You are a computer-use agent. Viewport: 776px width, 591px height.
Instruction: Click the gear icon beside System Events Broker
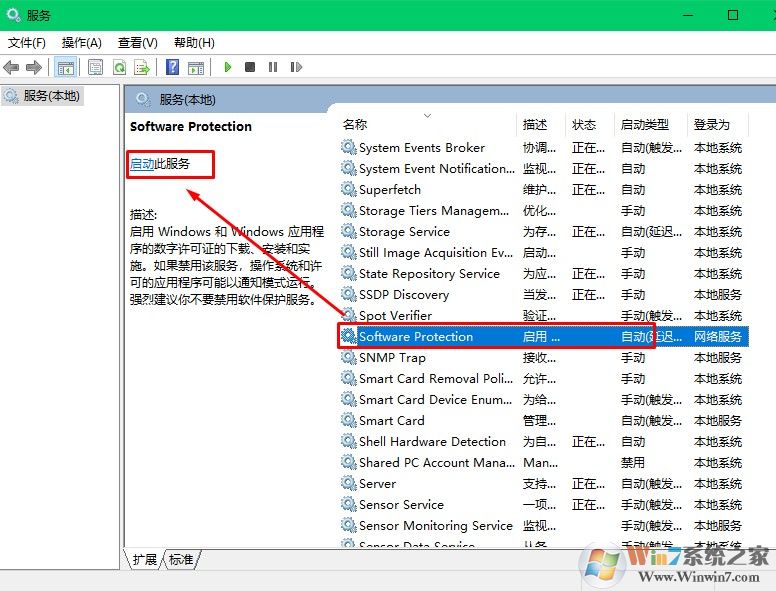pos(348,148)
